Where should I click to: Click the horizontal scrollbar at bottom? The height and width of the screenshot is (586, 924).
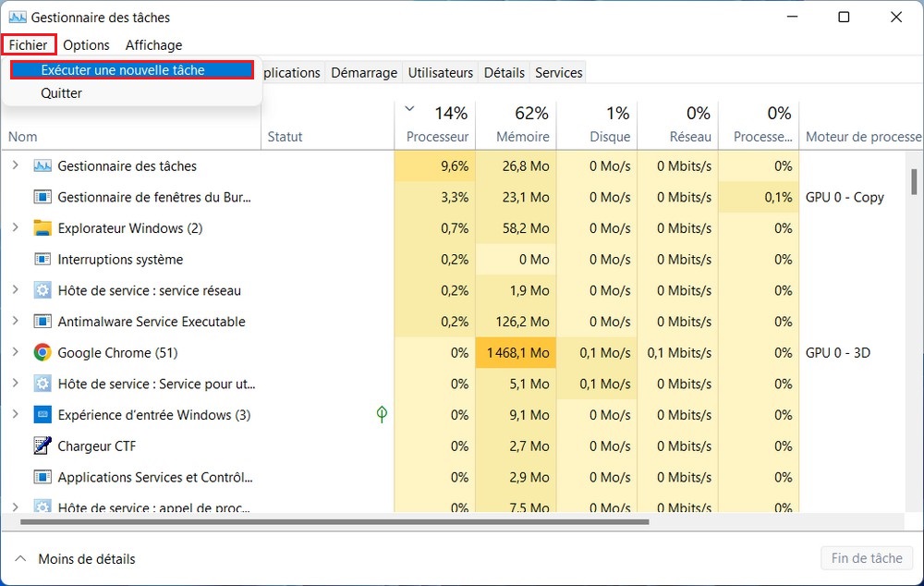[x=333, y=522]
